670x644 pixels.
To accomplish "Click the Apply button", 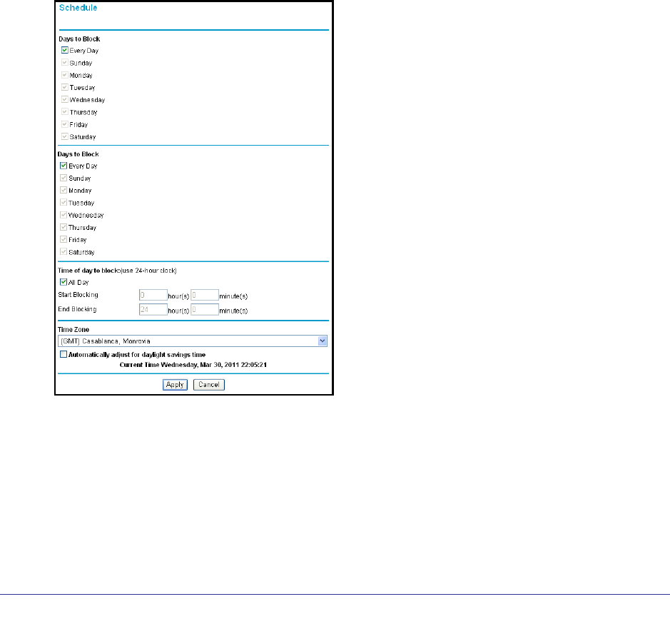I will click(x=176, y=384).
